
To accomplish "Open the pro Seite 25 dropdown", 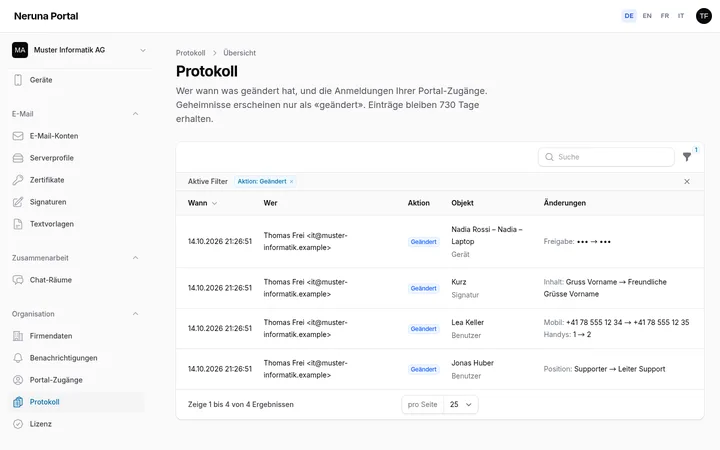I will pyautogui.click(x=461, y=405).
